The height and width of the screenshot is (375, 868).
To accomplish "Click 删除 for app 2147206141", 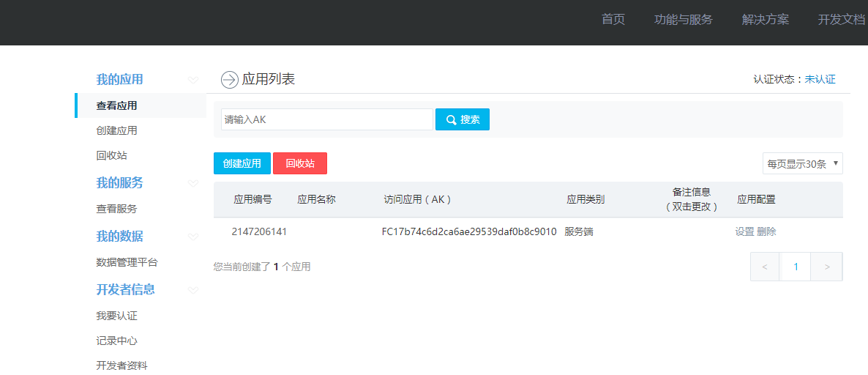I will [767, 231].
